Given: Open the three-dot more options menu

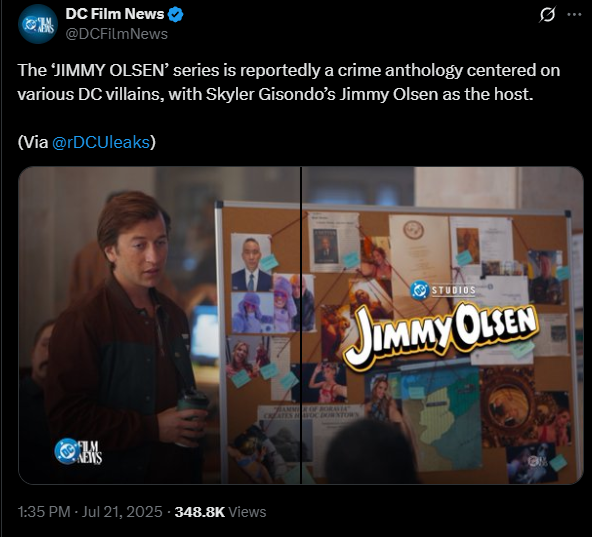Looking at the screenshot, I should [574, 15].
